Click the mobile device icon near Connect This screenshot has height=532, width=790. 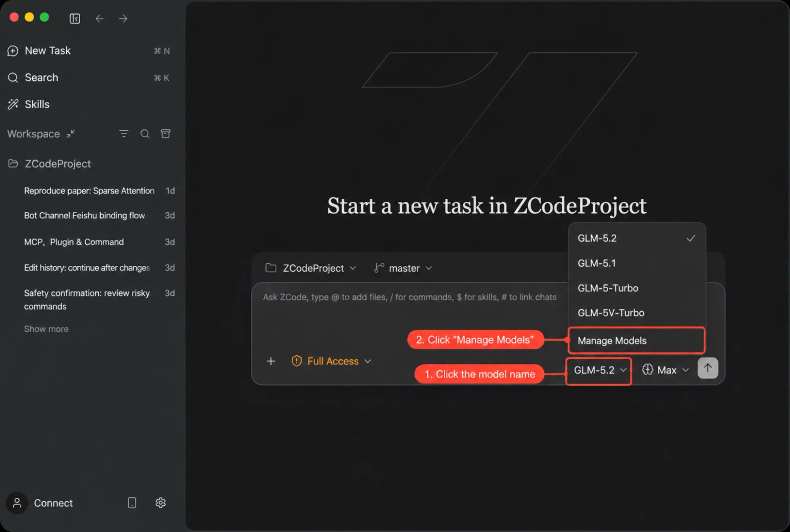tap(132, 503)
